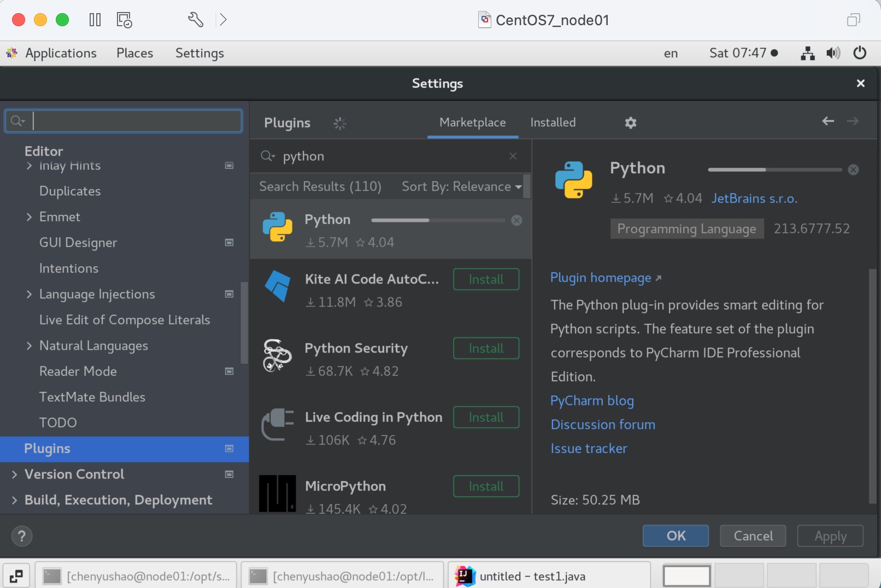
Task: Click the power icon in top panel
Action: (860, 53)
